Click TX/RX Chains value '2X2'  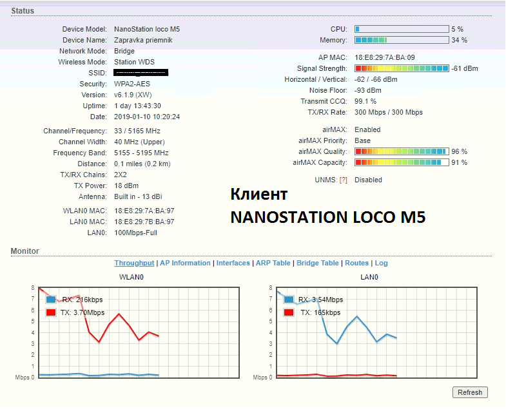[121, 175]
